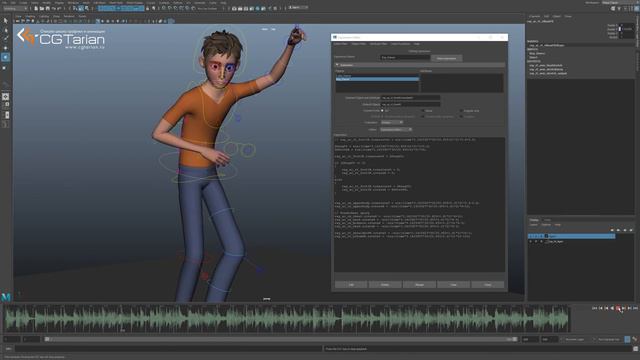640x360 pixels.
Task: Play the animation backwards
Action: 612,308
